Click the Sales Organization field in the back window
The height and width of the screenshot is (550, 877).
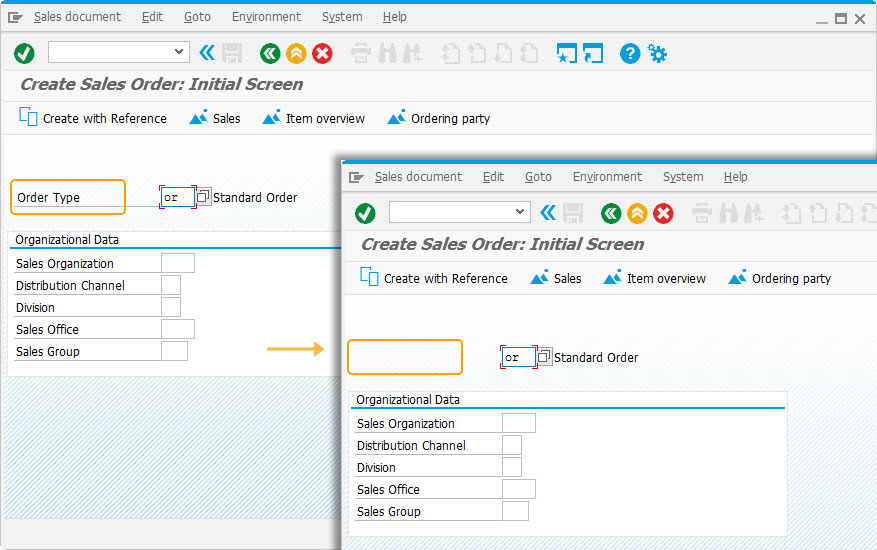(x=178, y=263)
